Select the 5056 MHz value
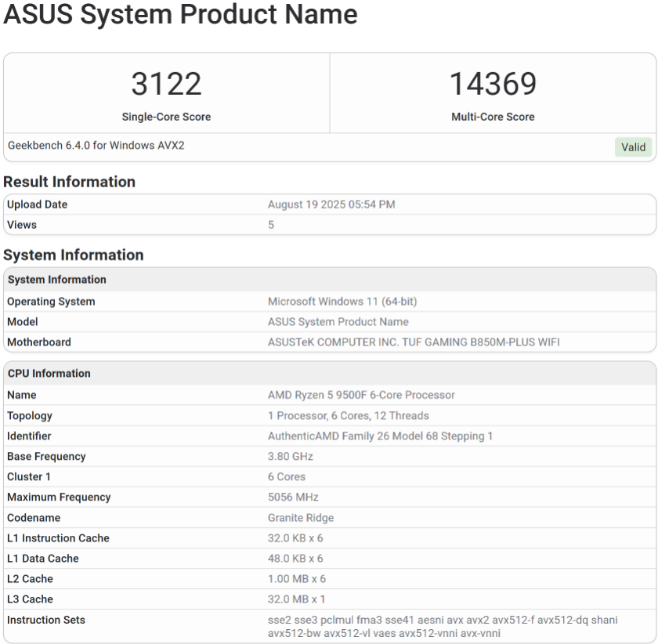The height and width of the screenshot is (644, 658). pyautogui.click(x=293, y=497)
